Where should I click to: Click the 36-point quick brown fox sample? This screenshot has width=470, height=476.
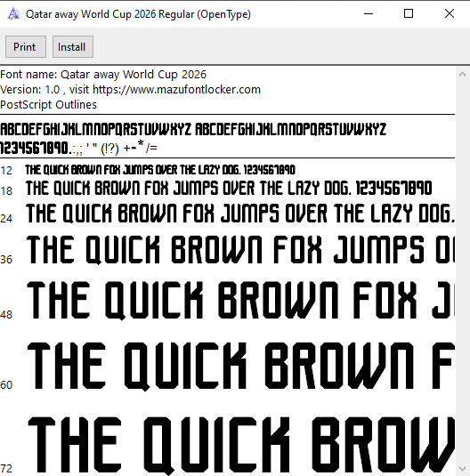[240, 249]
